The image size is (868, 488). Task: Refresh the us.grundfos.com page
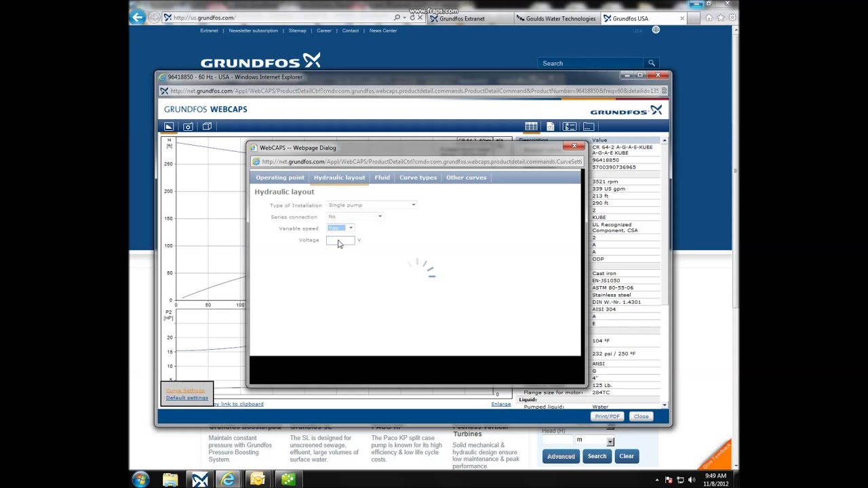tap(412, 18)
